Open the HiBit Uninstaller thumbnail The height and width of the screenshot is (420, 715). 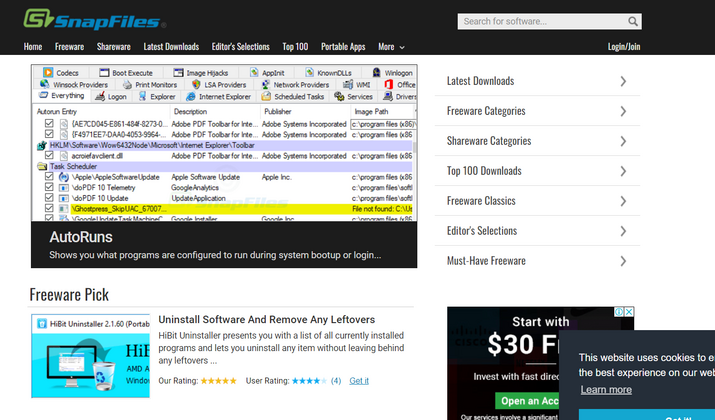(90, 356)
